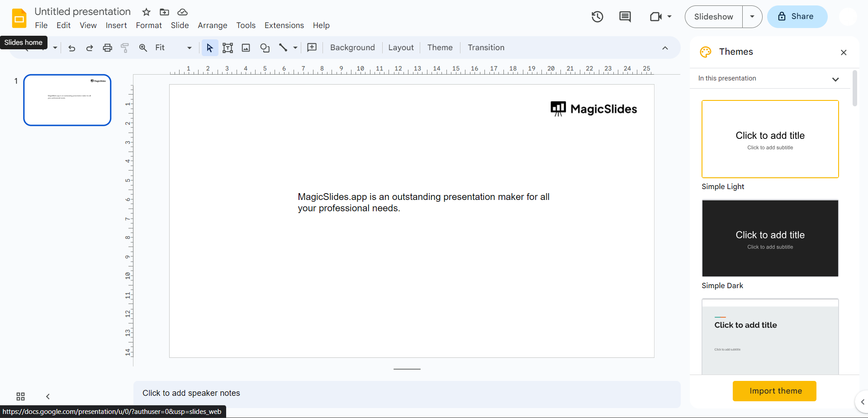Open the Insert image tool
Viewport: 868px width, 418px height.
point(246,47)
